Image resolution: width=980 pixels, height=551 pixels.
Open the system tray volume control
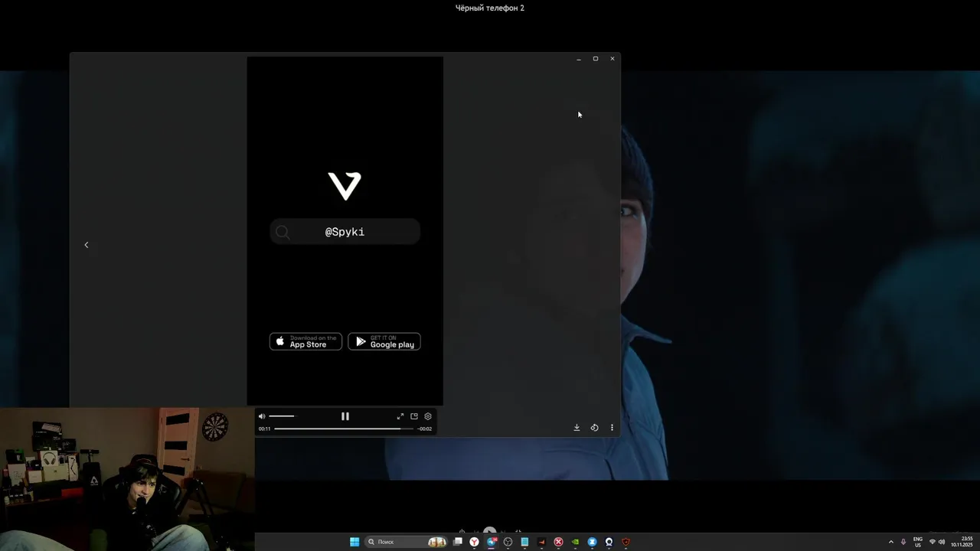(x=942, y=542)
